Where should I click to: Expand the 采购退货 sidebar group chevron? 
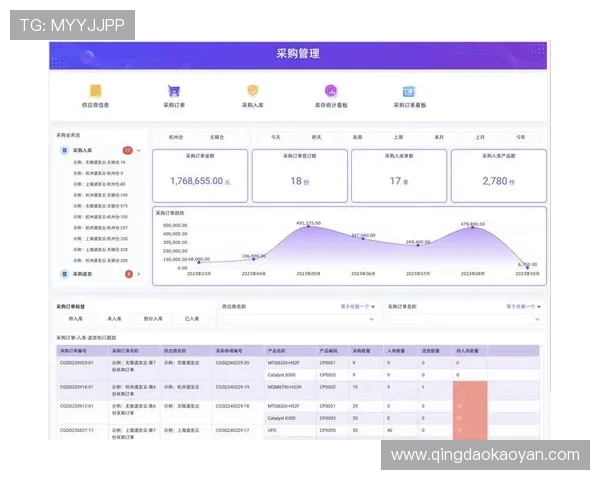pyautogui.click(x=139, y=274)
